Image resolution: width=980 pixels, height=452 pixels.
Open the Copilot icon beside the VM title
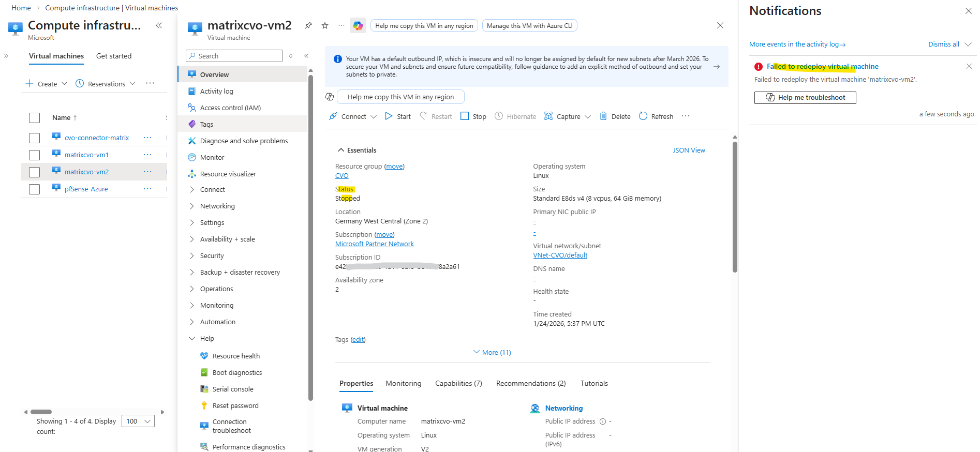(358, 25)
